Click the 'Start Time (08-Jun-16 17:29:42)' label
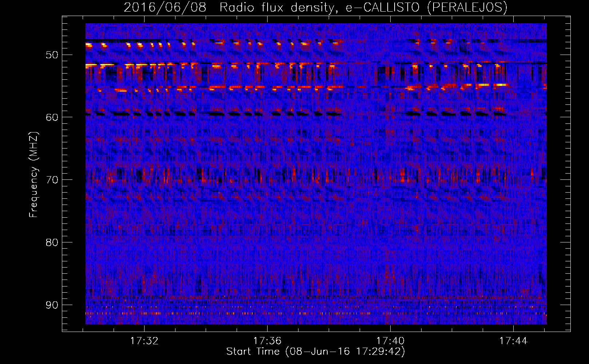 click(316, 352)
